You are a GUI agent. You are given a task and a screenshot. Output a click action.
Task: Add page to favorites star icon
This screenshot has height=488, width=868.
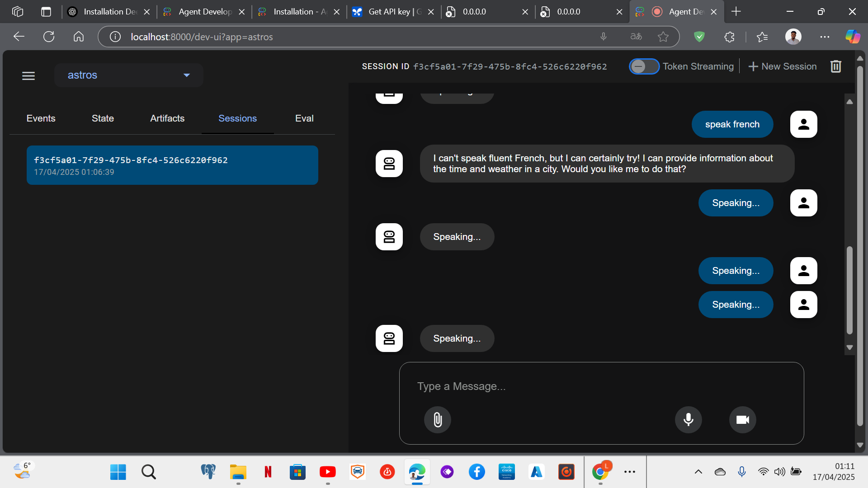point(663,37)
